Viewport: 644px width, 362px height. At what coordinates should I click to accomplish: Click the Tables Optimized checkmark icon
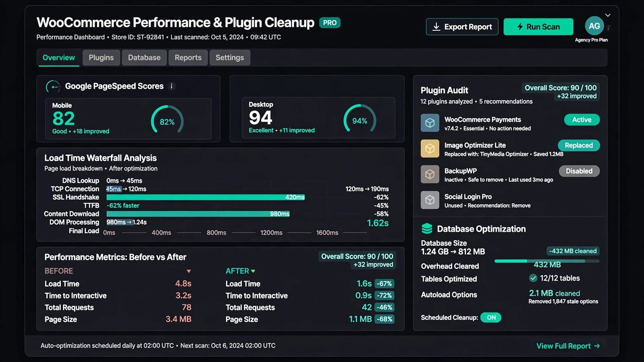coord(533,278)
